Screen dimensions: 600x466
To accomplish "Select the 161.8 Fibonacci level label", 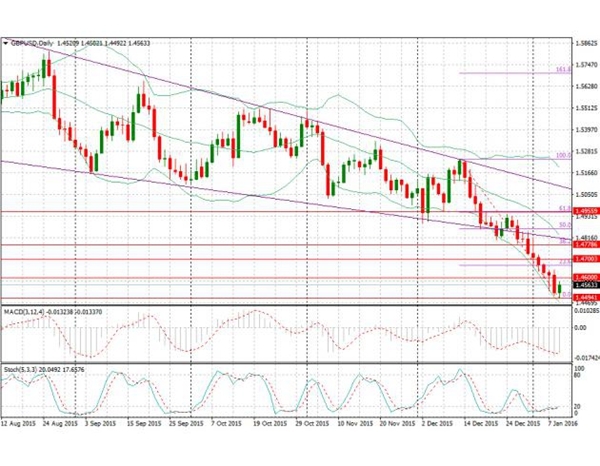I will [562, 71].
